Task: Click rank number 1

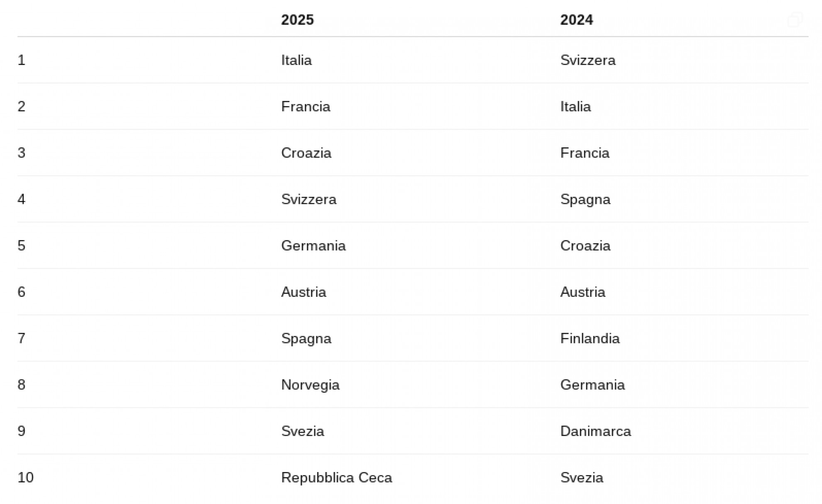Action: (x=22, y=60)
